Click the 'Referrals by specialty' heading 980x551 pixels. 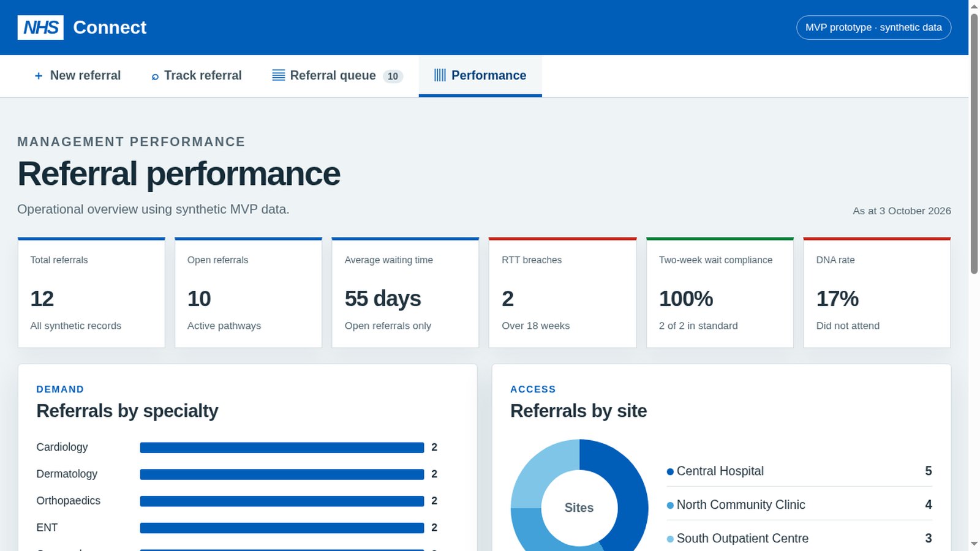pos(127,411)
